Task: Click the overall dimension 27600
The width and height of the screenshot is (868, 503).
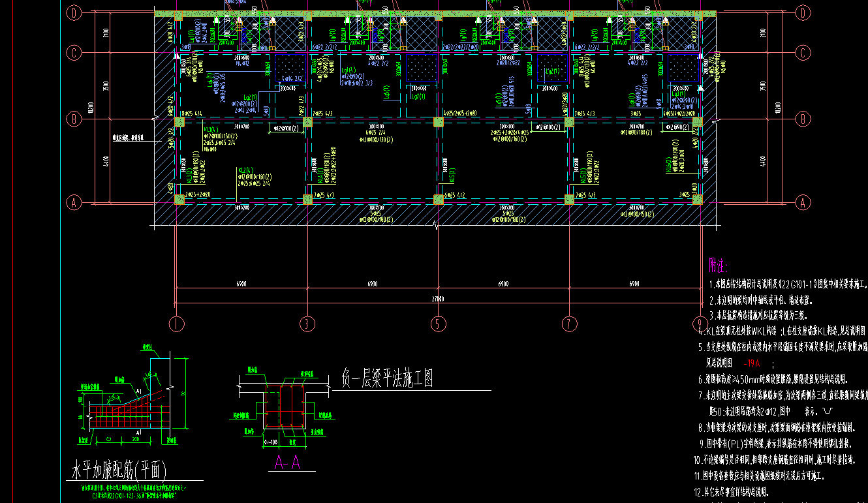Action: tap(437, 299)
